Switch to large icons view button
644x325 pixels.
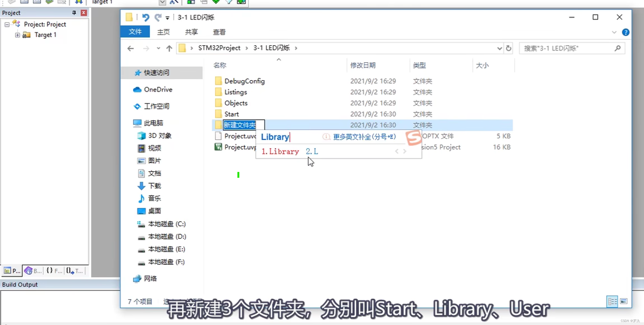click(x=624, y=301)
